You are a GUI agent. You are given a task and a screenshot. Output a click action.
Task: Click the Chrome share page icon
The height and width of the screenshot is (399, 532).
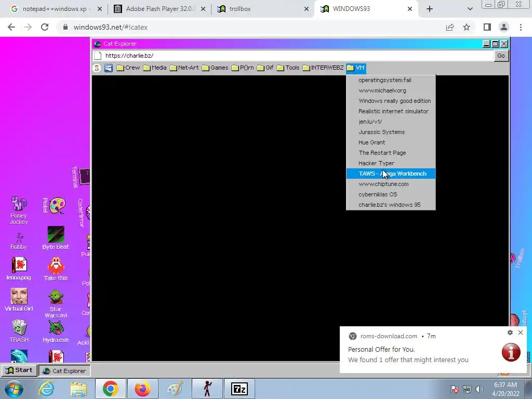[450, 27]
